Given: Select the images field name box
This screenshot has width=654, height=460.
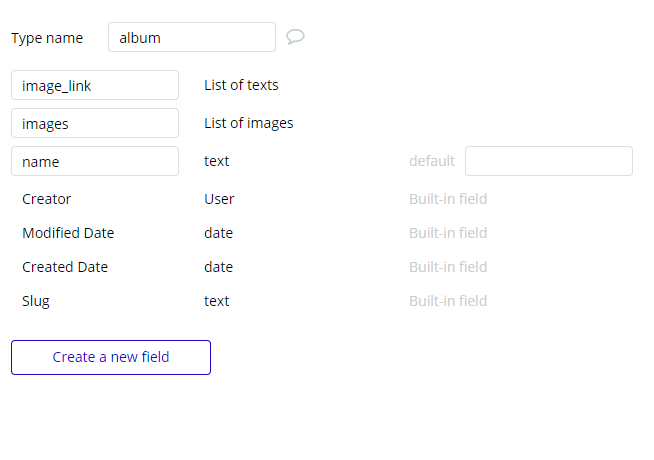Looking at the screenshot, I should click(x=95, y=124).
